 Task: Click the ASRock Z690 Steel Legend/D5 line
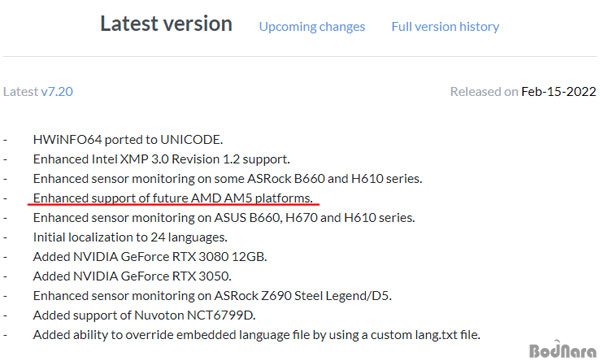(x=212, y=296)
